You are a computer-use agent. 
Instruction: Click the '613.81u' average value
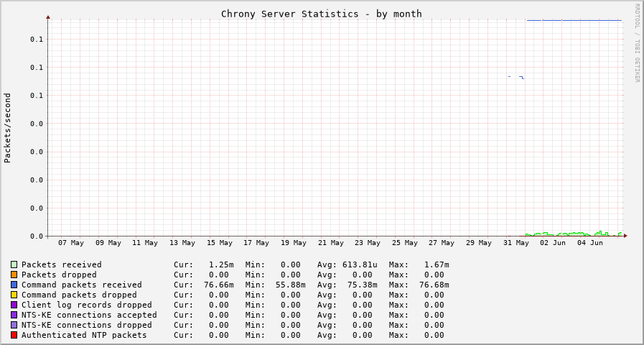360,264
